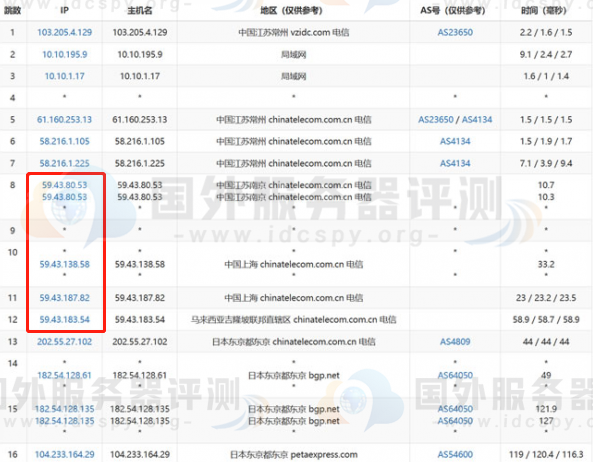Screen dimensions: 593x462
Task: Open the blue 104.233.164.29 IP link in hop 16
Action: [65, 454]
